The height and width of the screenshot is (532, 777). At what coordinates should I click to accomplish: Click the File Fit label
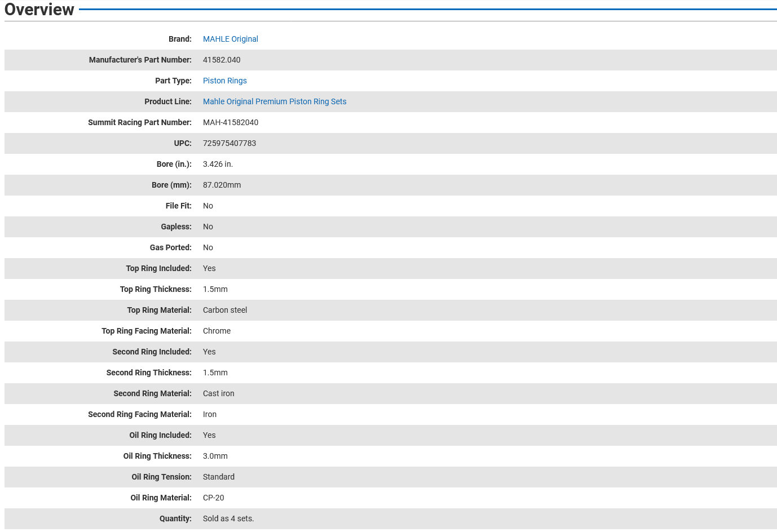pos(178,206)
